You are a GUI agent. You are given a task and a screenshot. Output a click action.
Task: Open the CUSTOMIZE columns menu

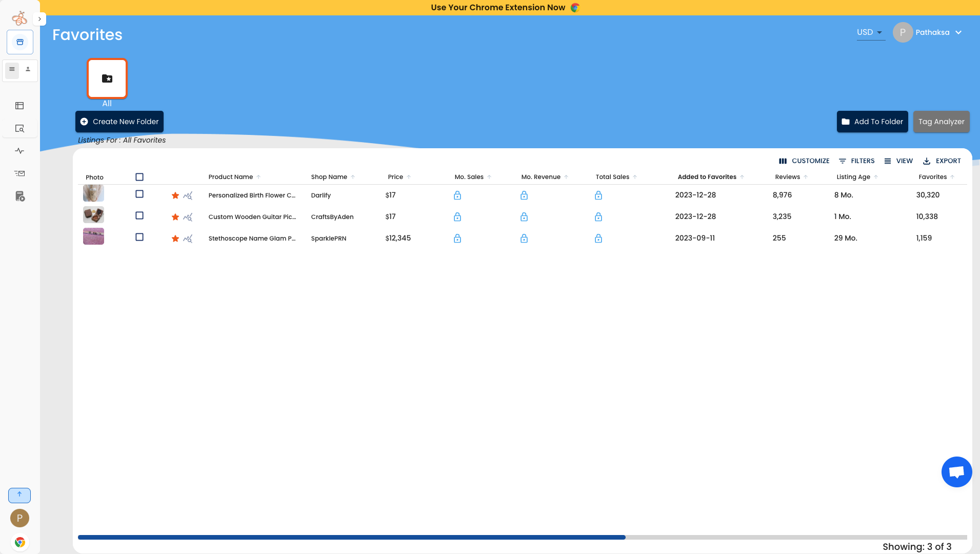(804, 161)
